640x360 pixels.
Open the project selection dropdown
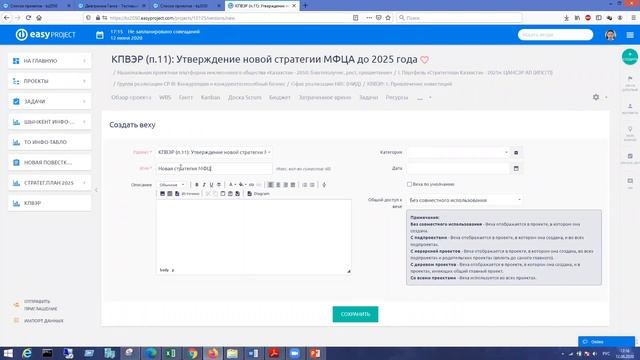coord(214,152)
